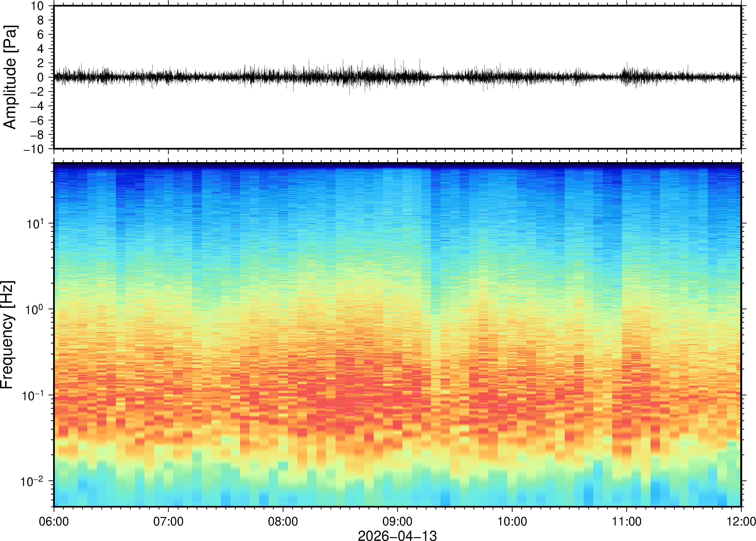The image size is (756, 541).
Task: Click the 10⁻² frequency tick label
Action: click(x=32, y=481)
